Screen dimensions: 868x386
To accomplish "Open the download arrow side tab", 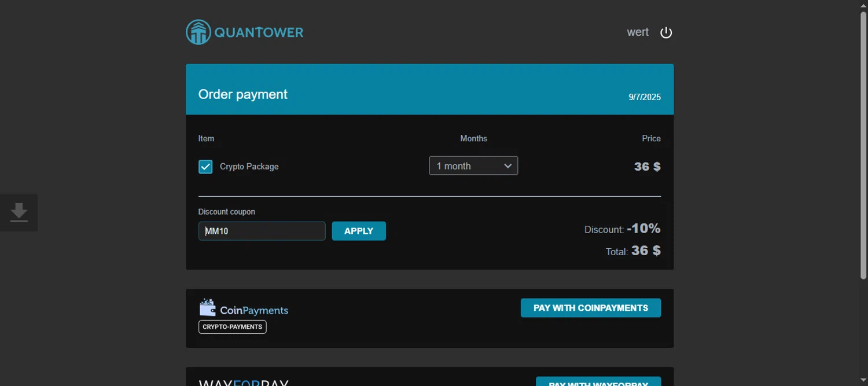I will 19,212.
